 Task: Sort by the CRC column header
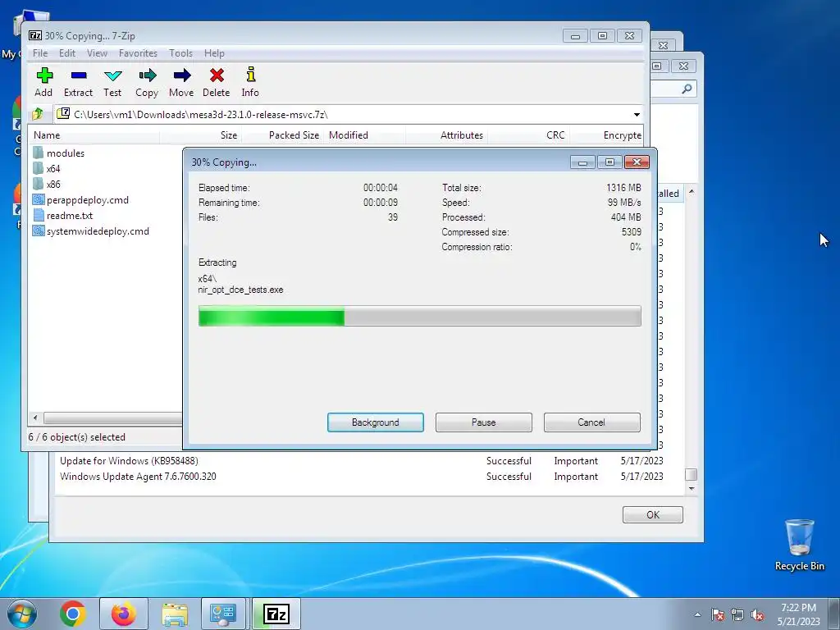(529, 135)
